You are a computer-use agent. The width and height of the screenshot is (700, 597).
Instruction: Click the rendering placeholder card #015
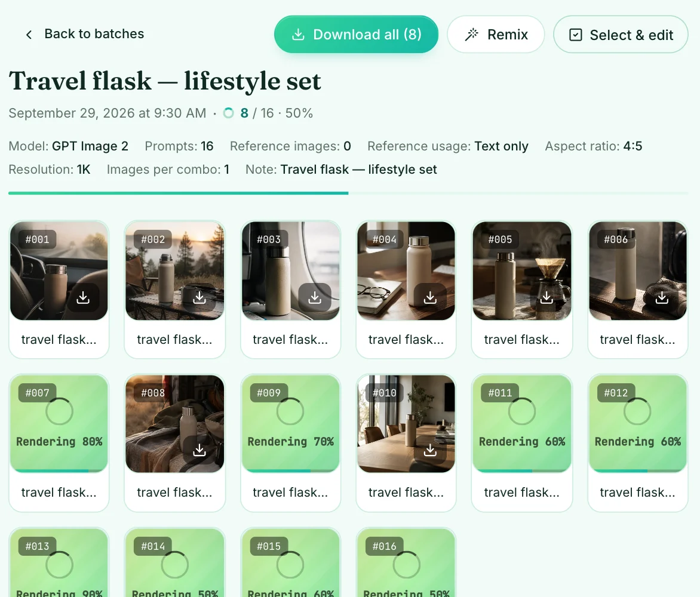click(x=291, y=563)
